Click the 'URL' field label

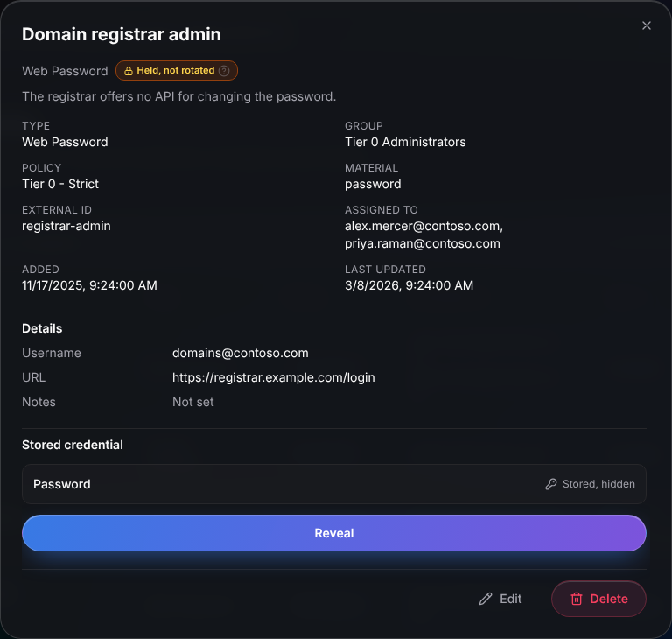pos(33,377)
